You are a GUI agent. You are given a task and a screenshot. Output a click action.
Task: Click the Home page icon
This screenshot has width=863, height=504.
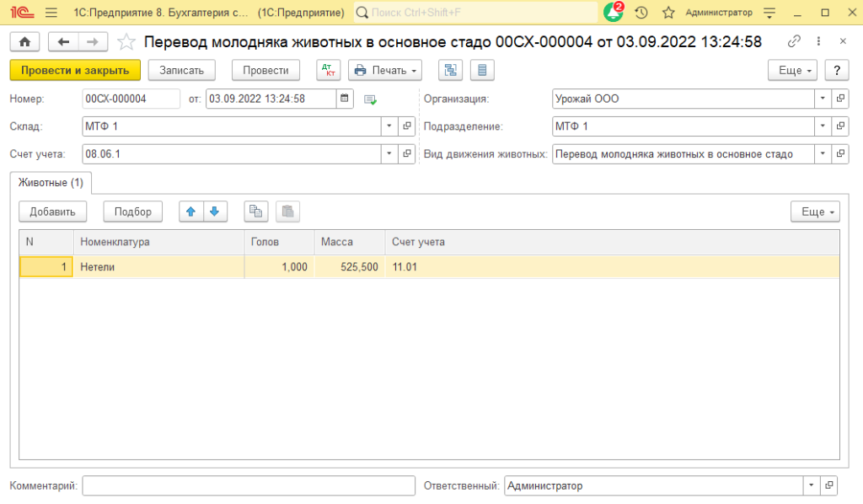(x=24, y=42)
